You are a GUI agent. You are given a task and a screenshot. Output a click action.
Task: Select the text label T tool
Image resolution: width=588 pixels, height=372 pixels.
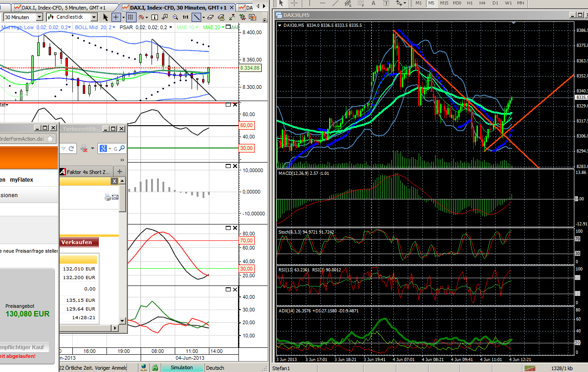[386, 3]
